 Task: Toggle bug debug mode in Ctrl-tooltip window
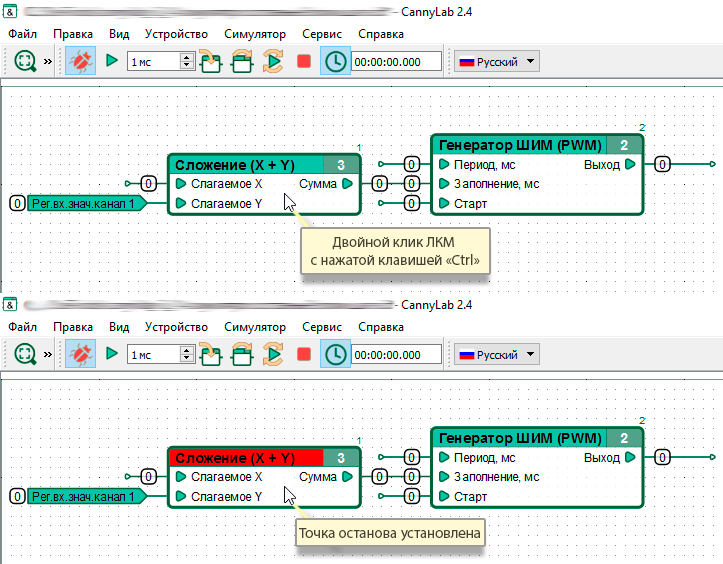point(80,61)
